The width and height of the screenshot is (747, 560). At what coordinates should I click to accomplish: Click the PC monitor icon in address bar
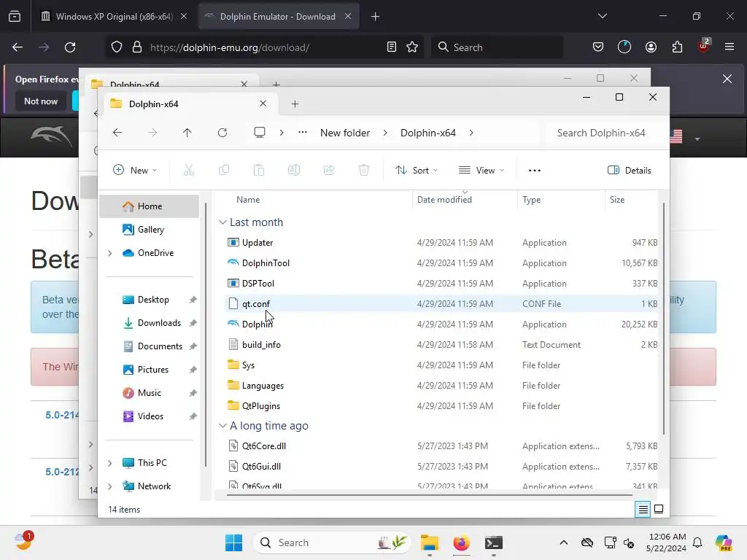[260, 133]
